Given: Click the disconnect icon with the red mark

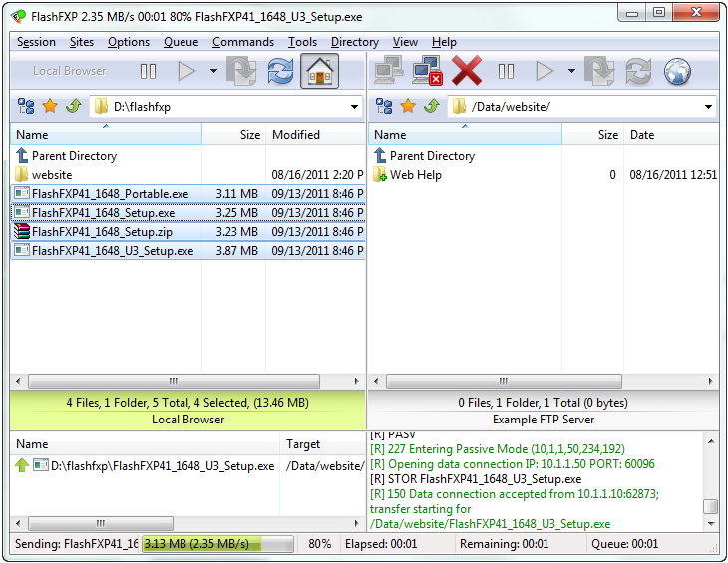Looking at the screenshot, I should 426,71.
